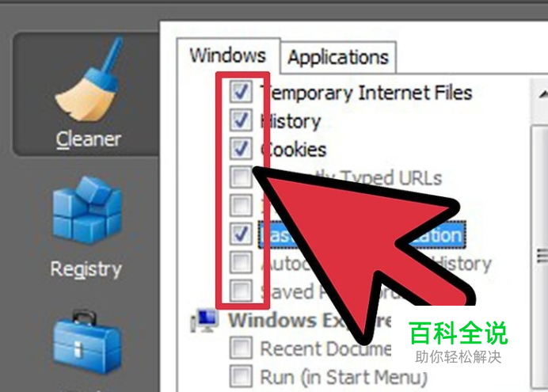Click the scrollbar up arrow
The width and height of the screenshot is (548, 392).
540,94
